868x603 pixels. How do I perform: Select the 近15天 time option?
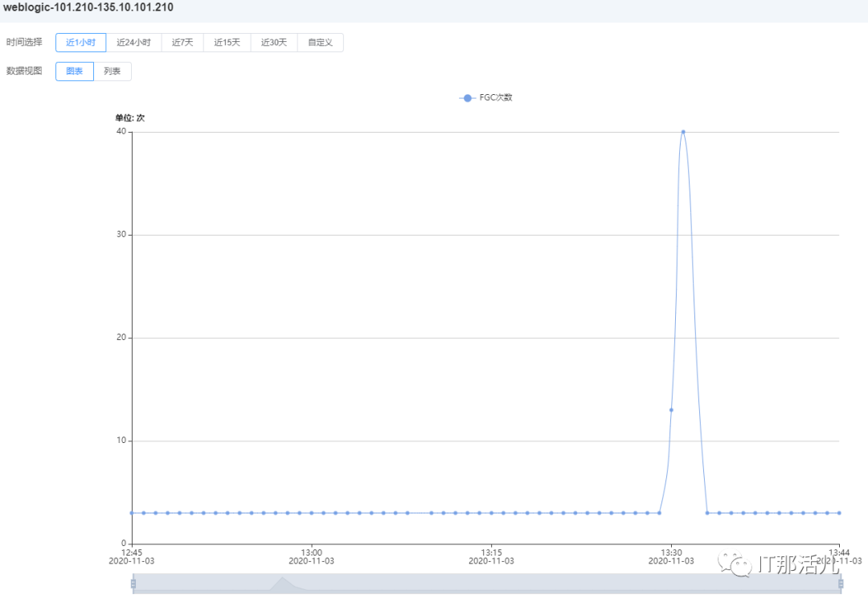[227, 43]
